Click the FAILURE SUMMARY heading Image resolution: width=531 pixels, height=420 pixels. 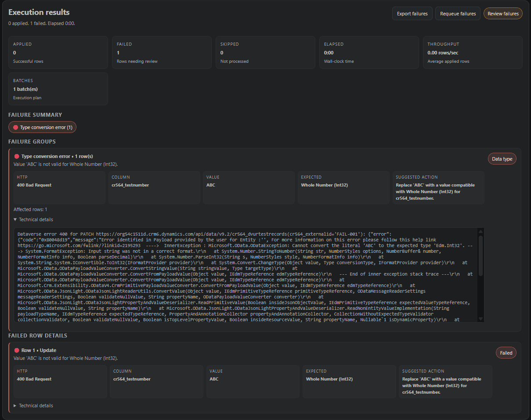[35, 115]
